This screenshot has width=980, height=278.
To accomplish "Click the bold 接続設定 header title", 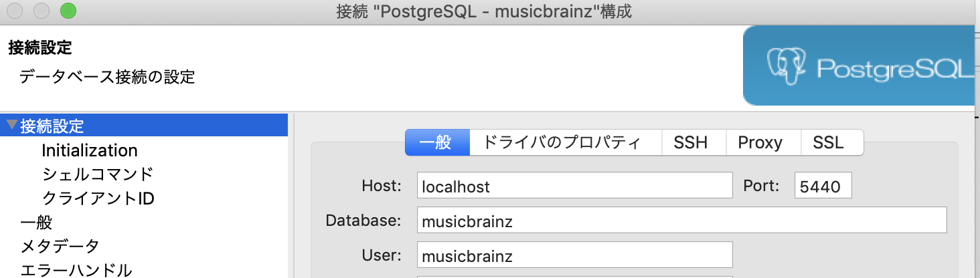I will click(40, 48).
